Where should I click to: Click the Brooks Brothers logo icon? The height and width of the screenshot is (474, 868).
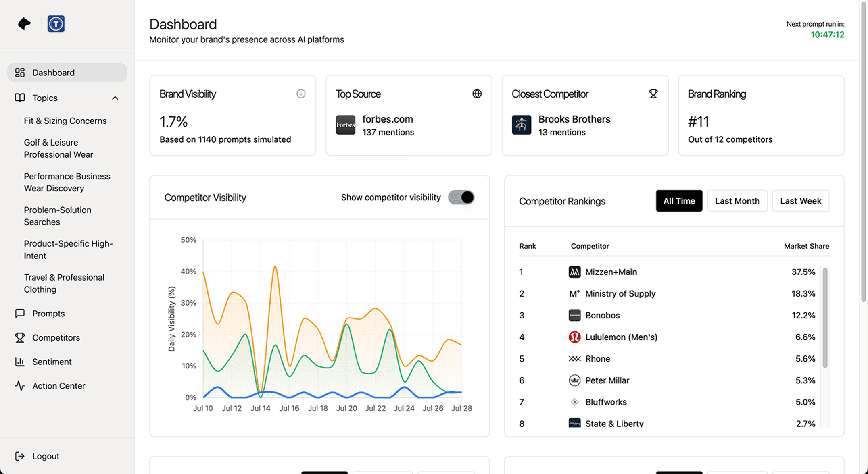(522, 125)
